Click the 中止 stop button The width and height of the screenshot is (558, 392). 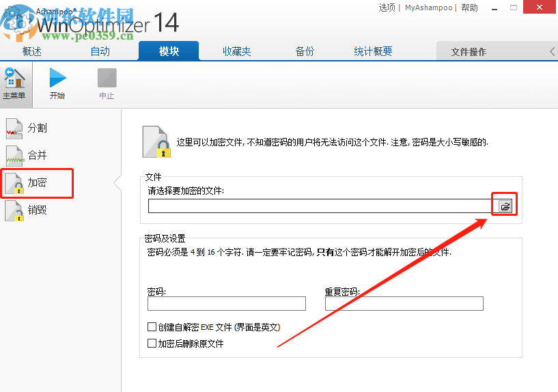tap(107, 83)
